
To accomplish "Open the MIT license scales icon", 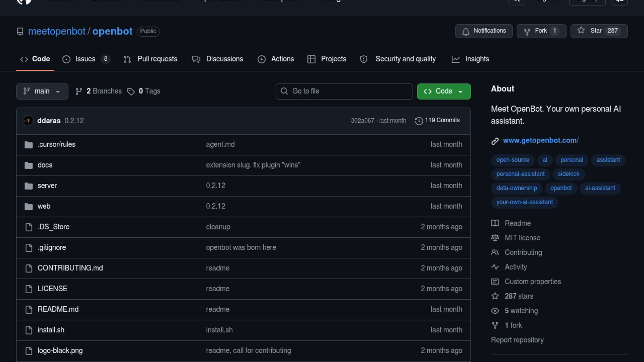I will [x=495, y=238].
